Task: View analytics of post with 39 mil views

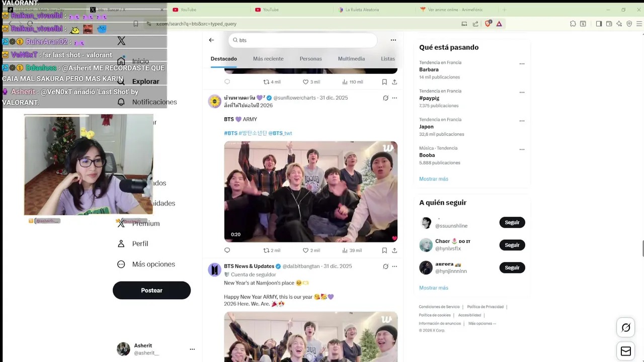Action: click(352, 250)
